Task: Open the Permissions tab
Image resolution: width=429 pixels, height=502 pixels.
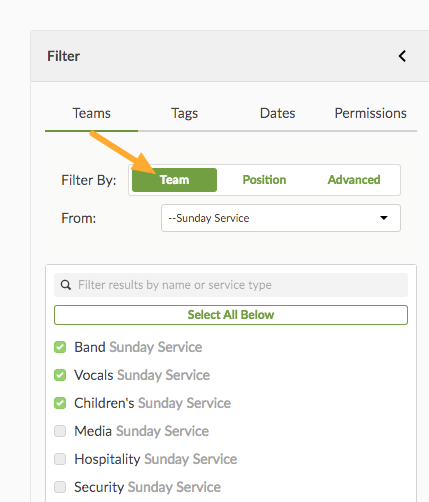Action: [x=370, y=113]
